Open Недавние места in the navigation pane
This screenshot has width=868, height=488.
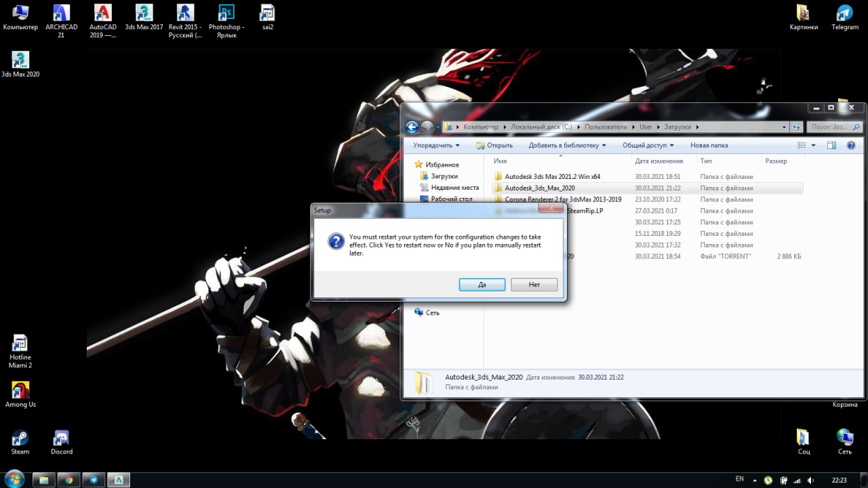click(x=449, y=188)
